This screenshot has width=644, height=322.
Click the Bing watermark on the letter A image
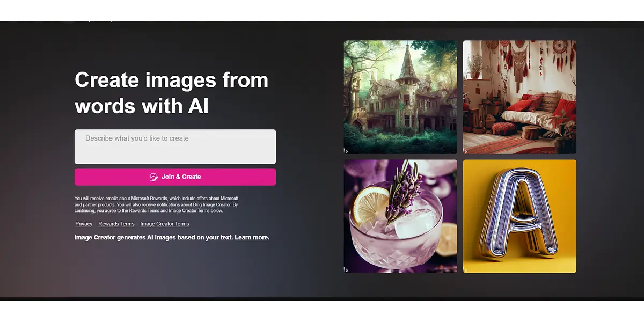coord(466,269)
